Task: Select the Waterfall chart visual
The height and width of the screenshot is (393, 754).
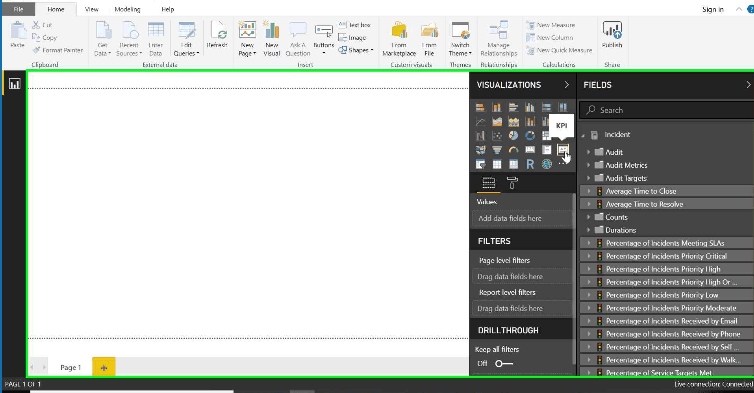Action: (480, 136)
